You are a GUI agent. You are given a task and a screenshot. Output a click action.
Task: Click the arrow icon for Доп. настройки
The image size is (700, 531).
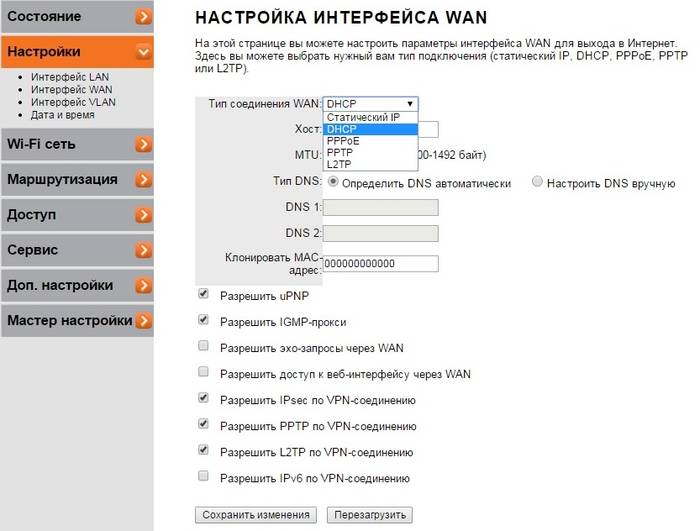(144, 285)
